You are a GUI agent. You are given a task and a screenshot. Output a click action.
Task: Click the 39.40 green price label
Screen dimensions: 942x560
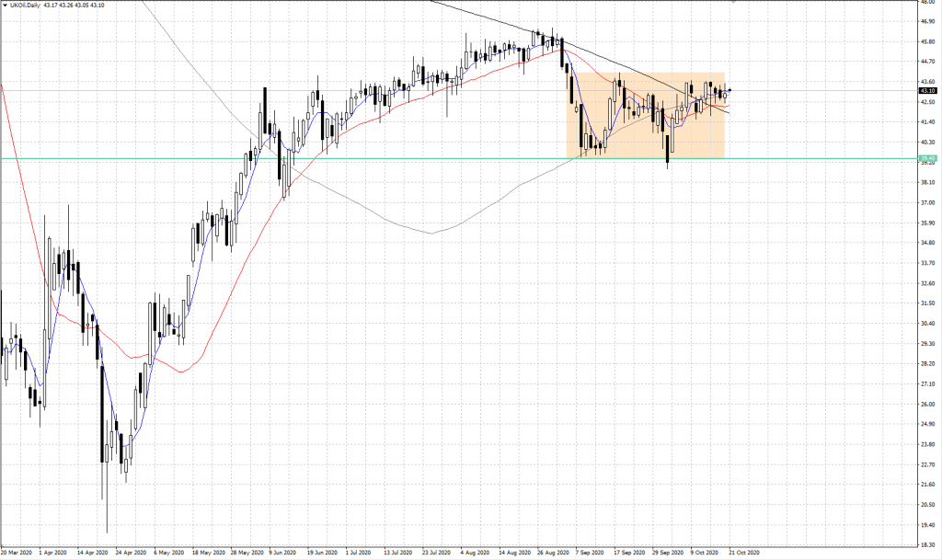click(x=928, y=158)
